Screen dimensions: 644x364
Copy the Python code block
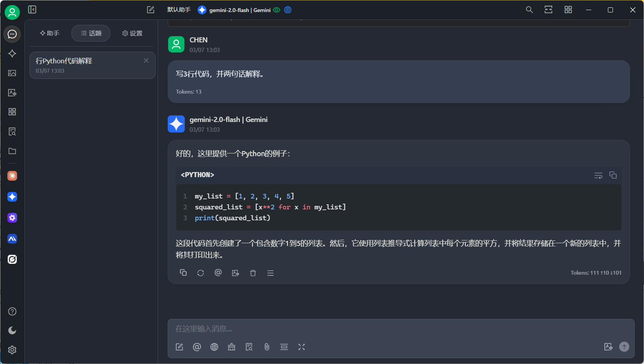613,175
